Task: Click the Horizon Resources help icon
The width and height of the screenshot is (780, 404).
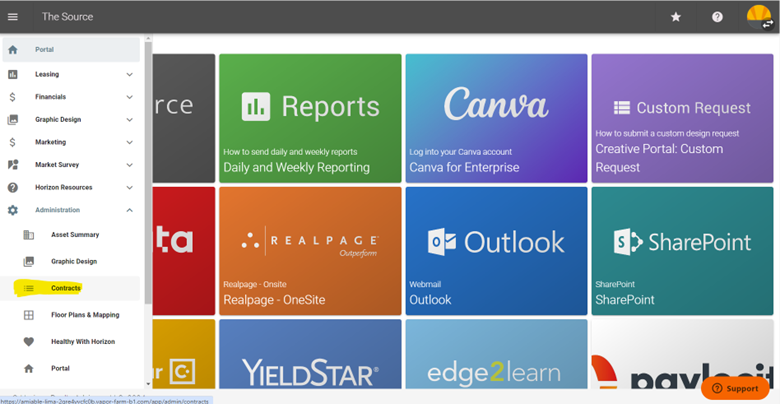Action: coord(13,188)
